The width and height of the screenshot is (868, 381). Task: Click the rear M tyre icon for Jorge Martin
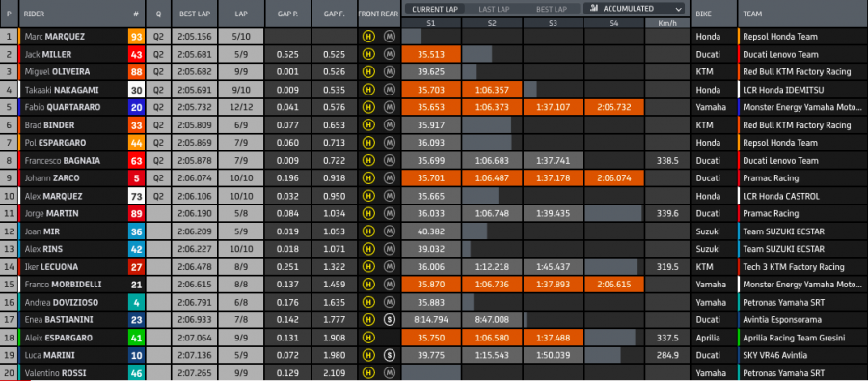tap(389, 214)
